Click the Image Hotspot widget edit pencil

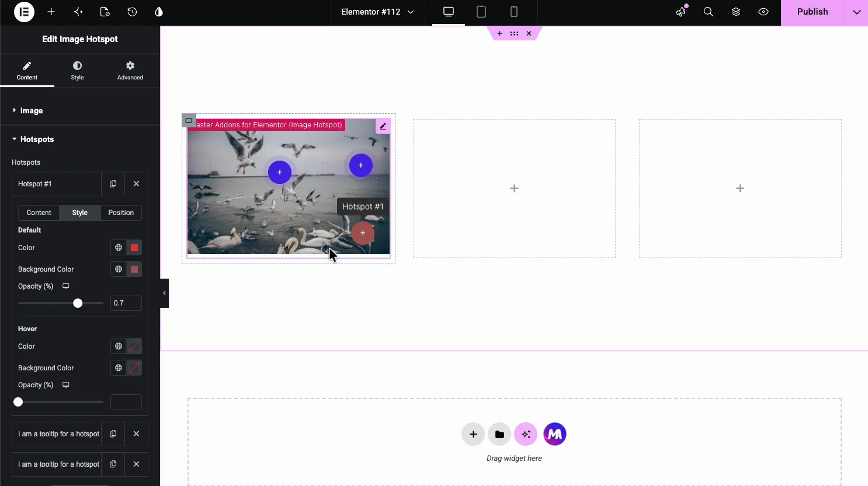tap(383, 126)
